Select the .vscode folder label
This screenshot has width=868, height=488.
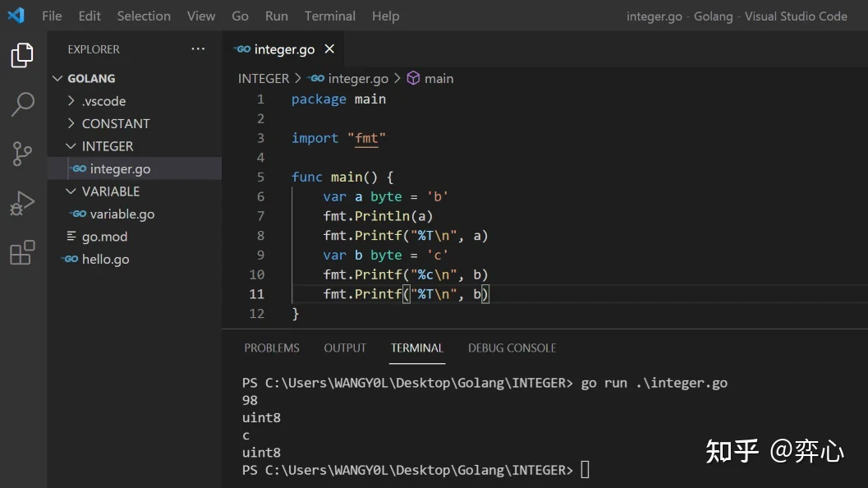[x=104, y=101]
